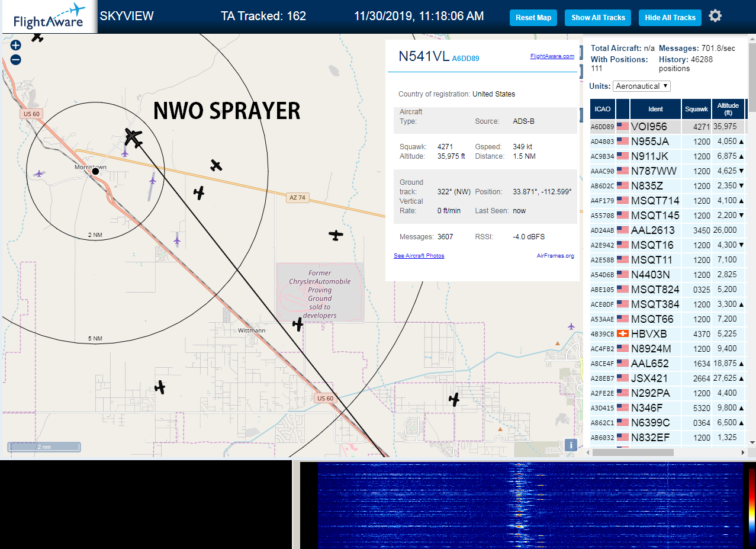Click the SKYVIEW header label
Screen dimensions: 756x549
click(x=127, y=16)
